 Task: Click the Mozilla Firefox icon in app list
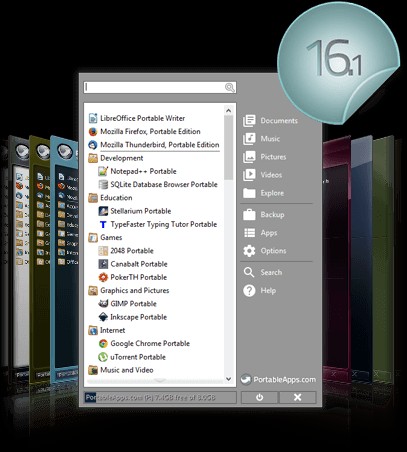(93, 131)
